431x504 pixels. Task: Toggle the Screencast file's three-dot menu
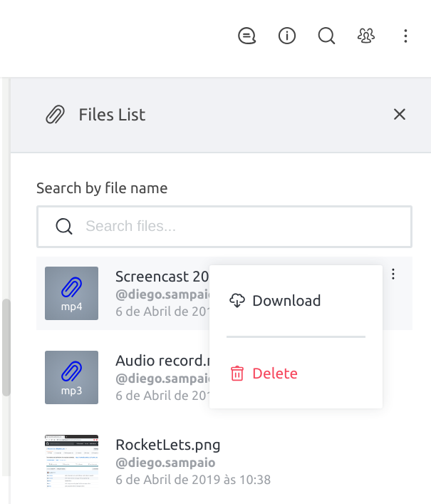point(393,274)
